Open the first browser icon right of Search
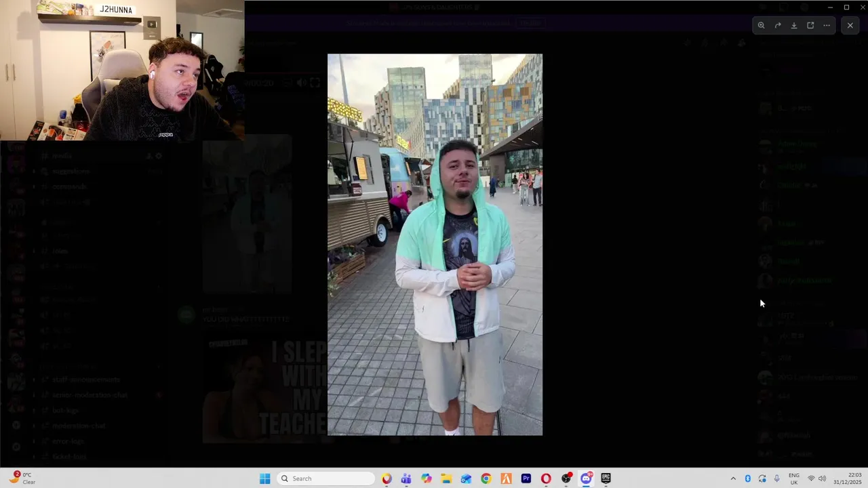The height and width of the screenshot is (488, 868). click(x=387, y=479)
